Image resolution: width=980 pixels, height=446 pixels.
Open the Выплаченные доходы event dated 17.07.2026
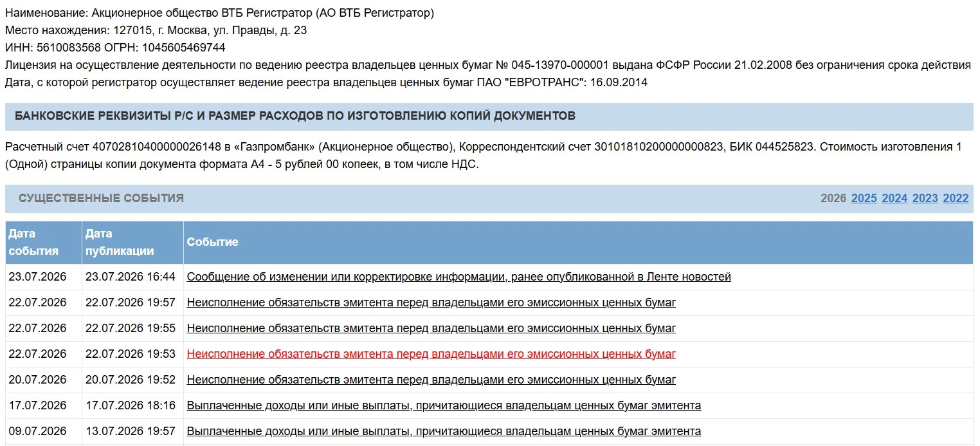(444, 405)
